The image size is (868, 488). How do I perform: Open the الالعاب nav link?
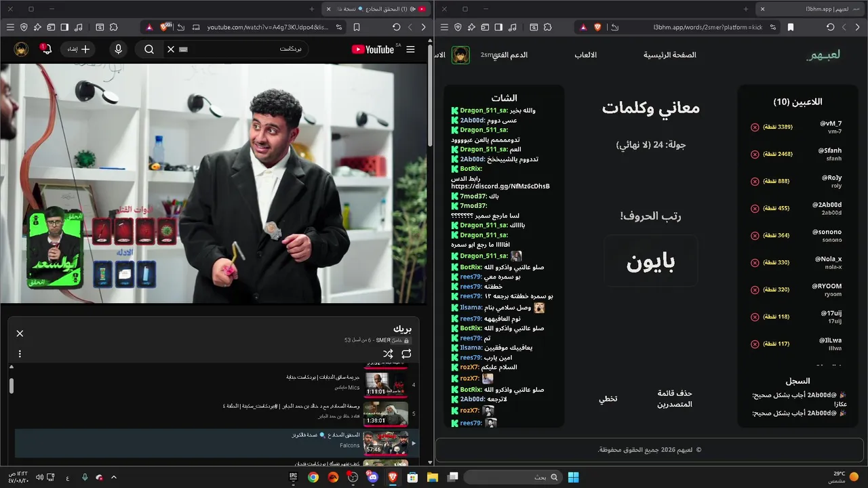pos(586,55)
